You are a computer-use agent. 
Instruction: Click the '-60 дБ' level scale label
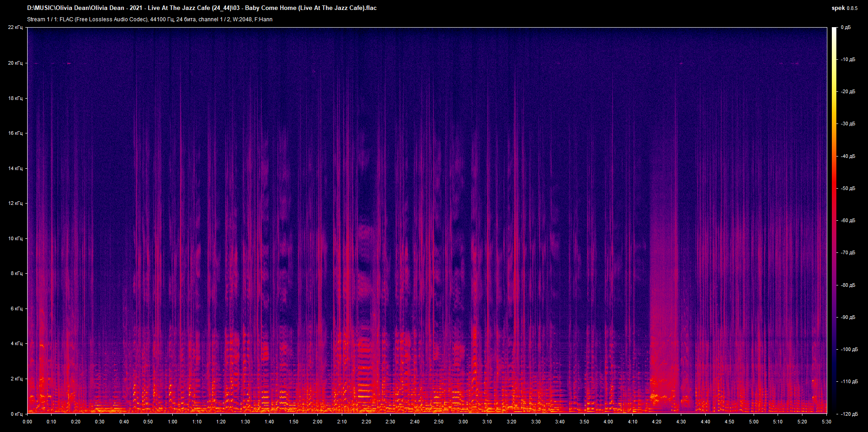point(848,221)
